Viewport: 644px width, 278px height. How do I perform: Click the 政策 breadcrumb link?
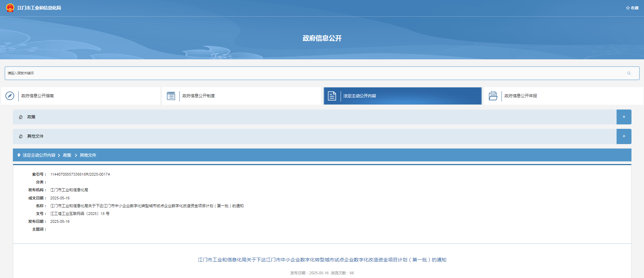pyautogui.click(x=67, y=155)
